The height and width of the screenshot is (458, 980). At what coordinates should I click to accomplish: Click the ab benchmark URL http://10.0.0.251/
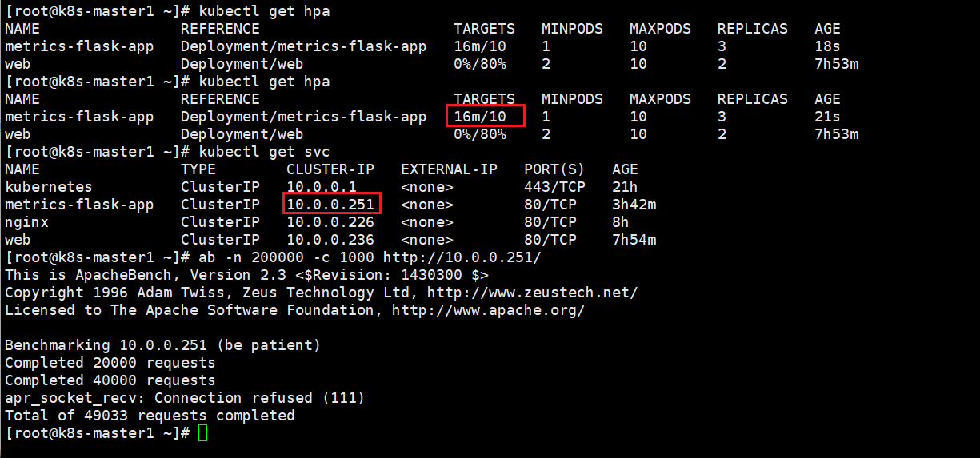tap(462, 257)
